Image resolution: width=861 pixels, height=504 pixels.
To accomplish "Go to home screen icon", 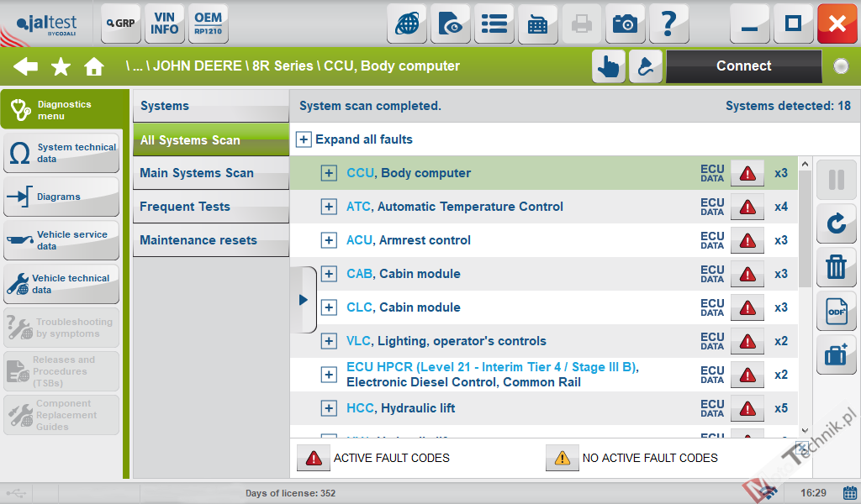I will [94, 66].
